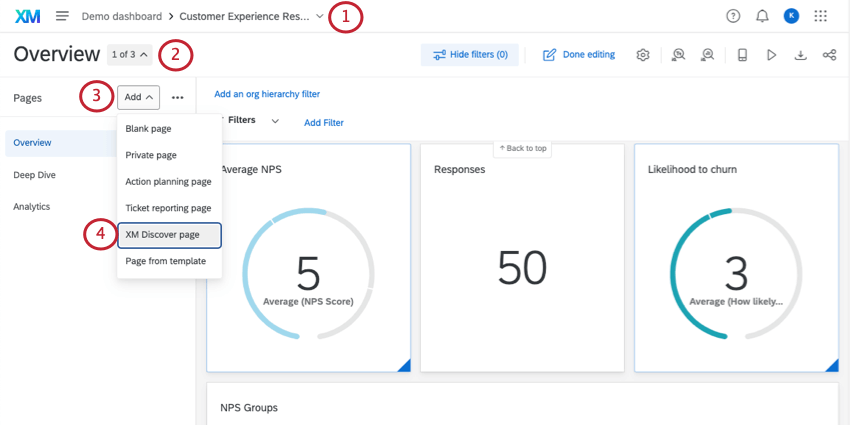
Task: Open the apps grid switcher
Action: [x=821, y=16]
